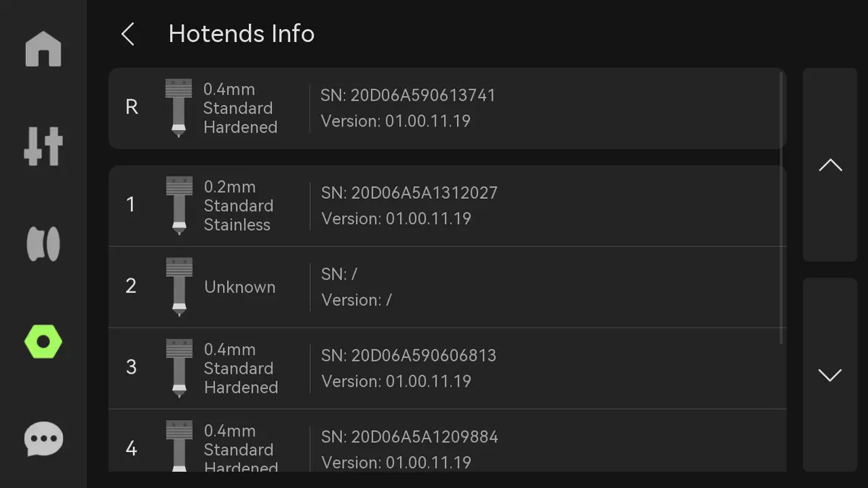Click row R's '0.4mm Standard Hardened' description

pyautogui.click(x=240, y=108)
